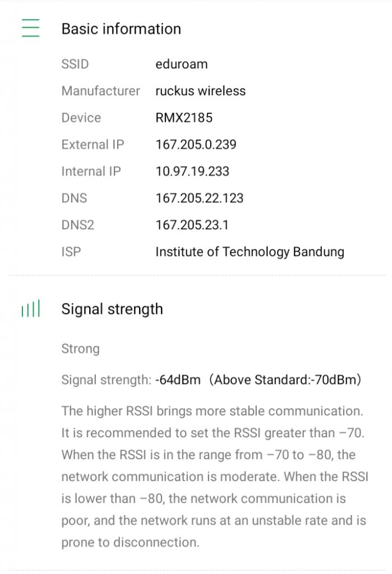Click the RSSI explanation paragraph
The height and width of the screenshot is (574, 392).
tap(213, 476)
